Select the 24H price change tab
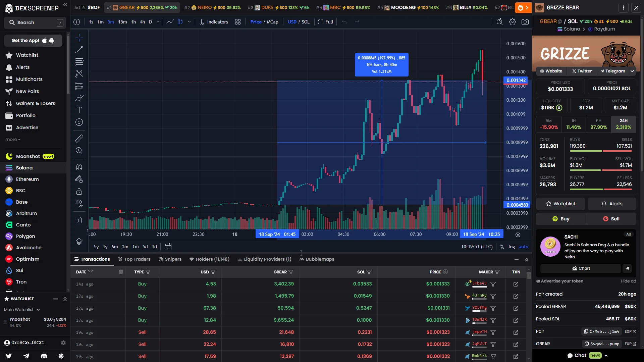This screenshot has height=362, width=644. [623, 124]
